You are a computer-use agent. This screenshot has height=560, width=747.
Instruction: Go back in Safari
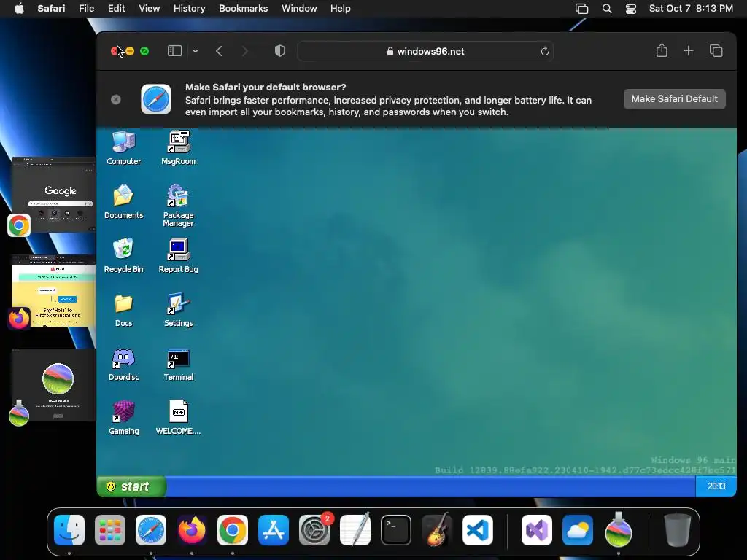(219, 51)
